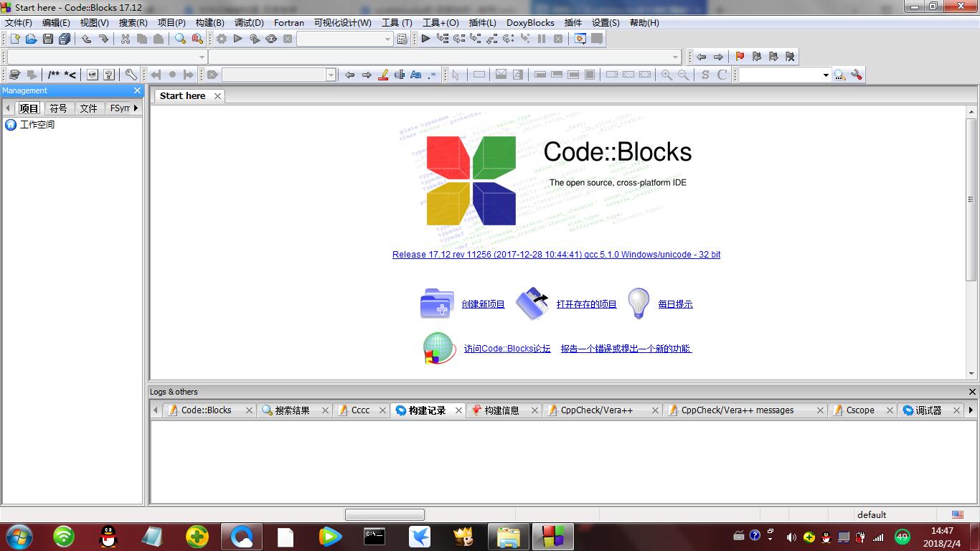Screen dimensions: 980x551
Task: Open the QQ penguin taskbar icon
Action: pos(108,536)
